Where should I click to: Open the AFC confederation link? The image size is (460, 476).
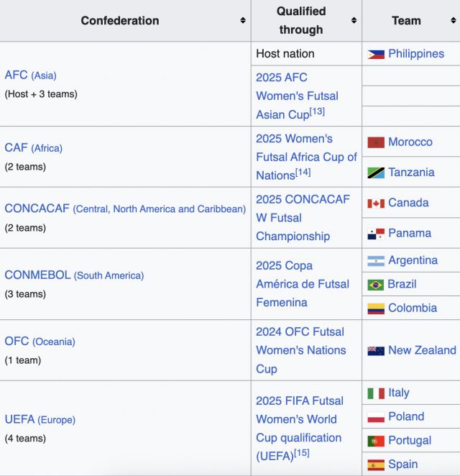coord(16,75)
